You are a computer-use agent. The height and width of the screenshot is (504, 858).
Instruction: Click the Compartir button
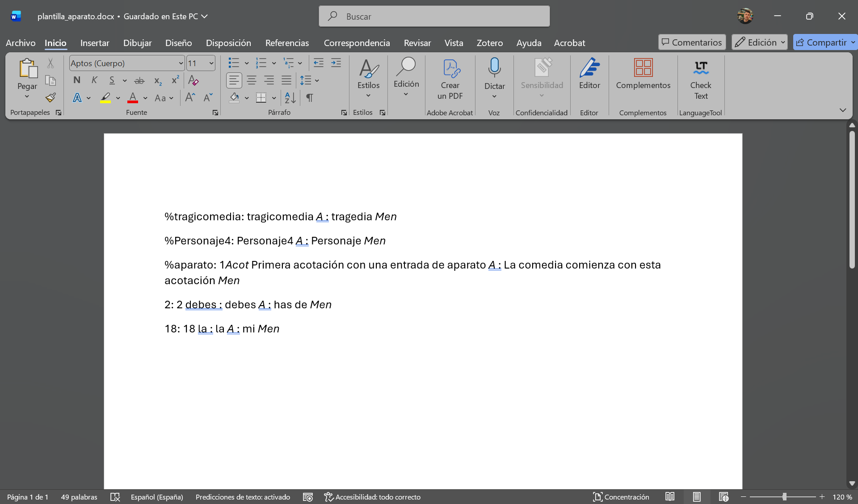point(824,42)
